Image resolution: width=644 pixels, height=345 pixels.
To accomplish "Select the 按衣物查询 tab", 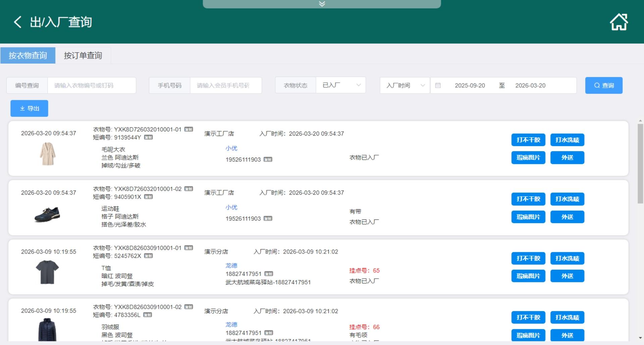I will click(28, 56).
